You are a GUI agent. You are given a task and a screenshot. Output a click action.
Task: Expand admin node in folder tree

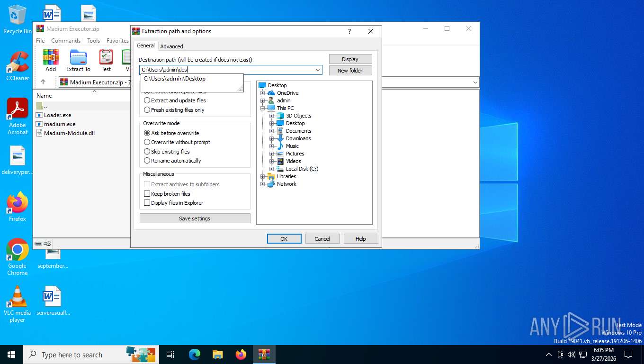tap(262, 100)
